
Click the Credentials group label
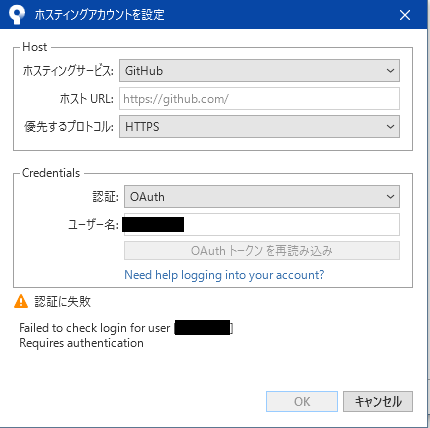click(x=51, y=173)
